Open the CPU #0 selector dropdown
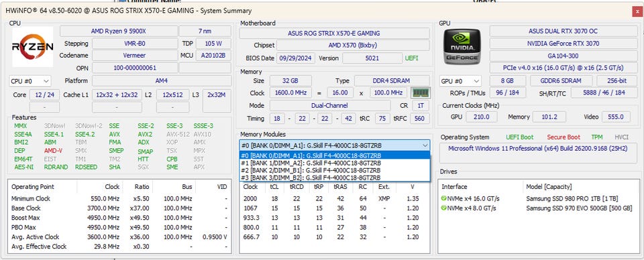This screenshot has height=260, width=644. [x=30, y=81]
